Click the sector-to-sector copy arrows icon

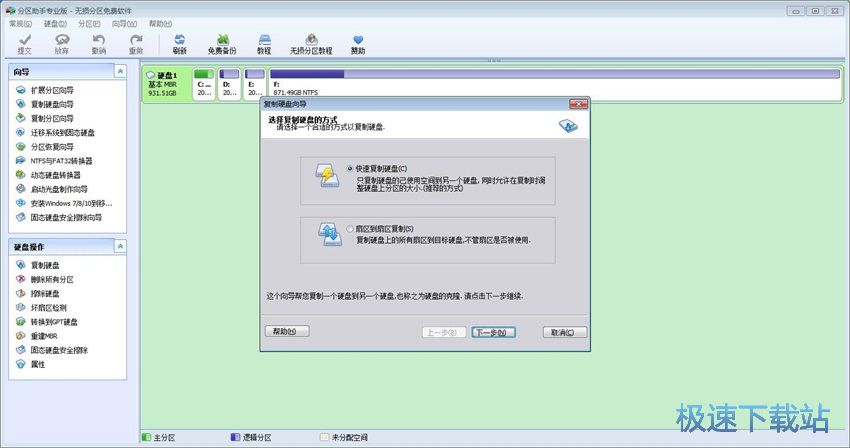tap(329, 235)
